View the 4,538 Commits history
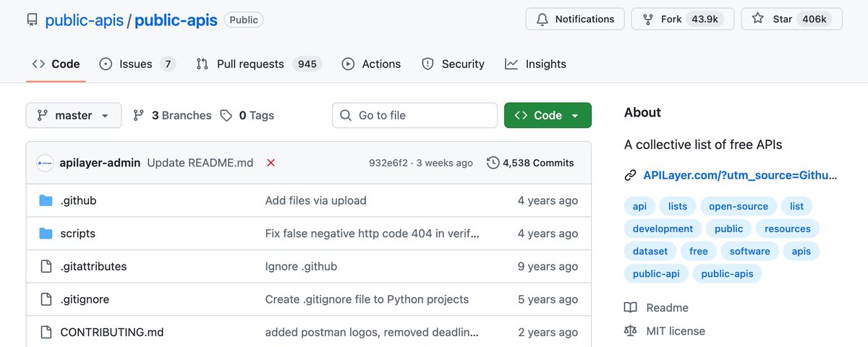868x347 pixels. (x=531, y=163)
